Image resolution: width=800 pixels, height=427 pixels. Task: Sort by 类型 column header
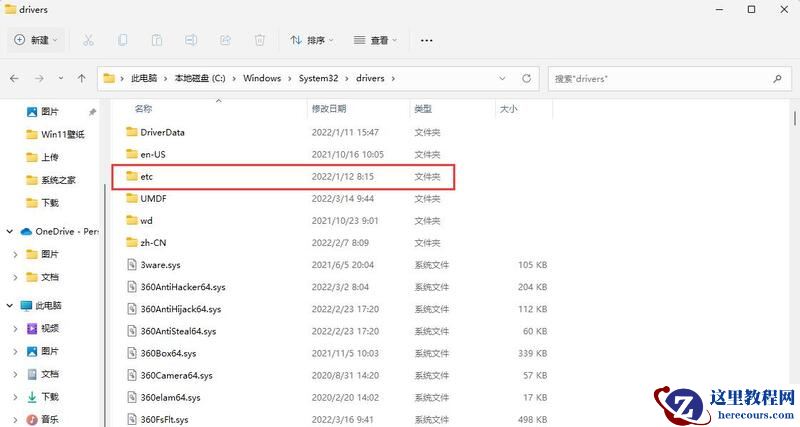(x=423, y=109)
